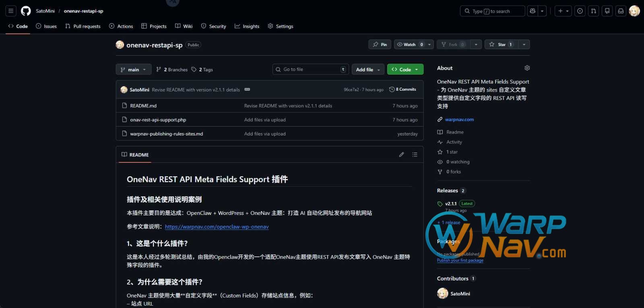Image resolution: width=644 pixels, height=308 pixels.
Task: Open the user profile avatar menu
Action: point(634,11)
